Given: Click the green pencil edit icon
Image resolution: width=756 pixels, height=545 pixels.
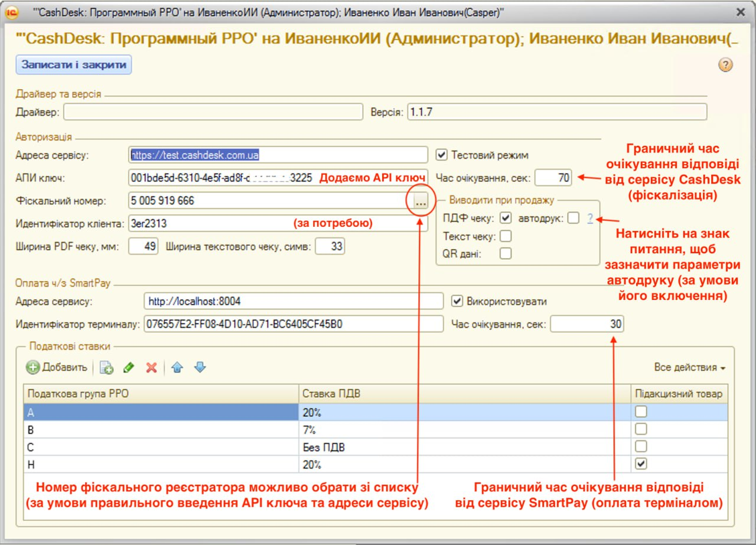Looking at the screenshot, I should (x=129, y=367).
